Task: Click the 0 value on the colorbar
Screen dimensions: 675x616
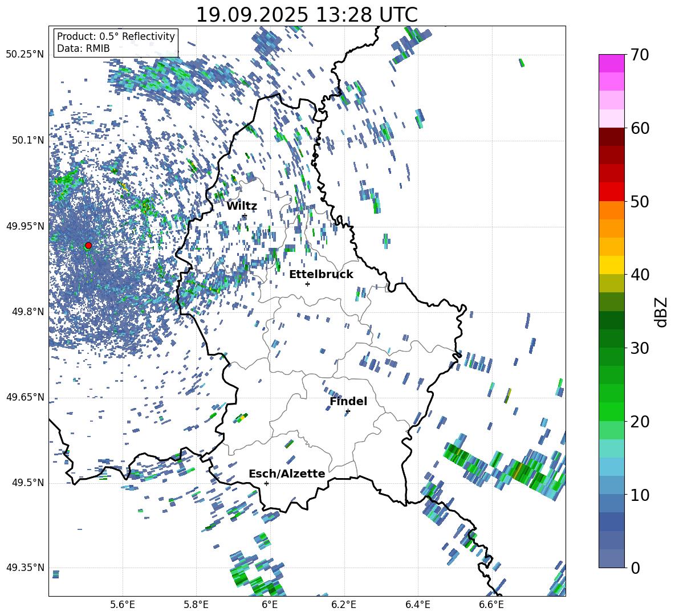Action: [x=635, y=568]
